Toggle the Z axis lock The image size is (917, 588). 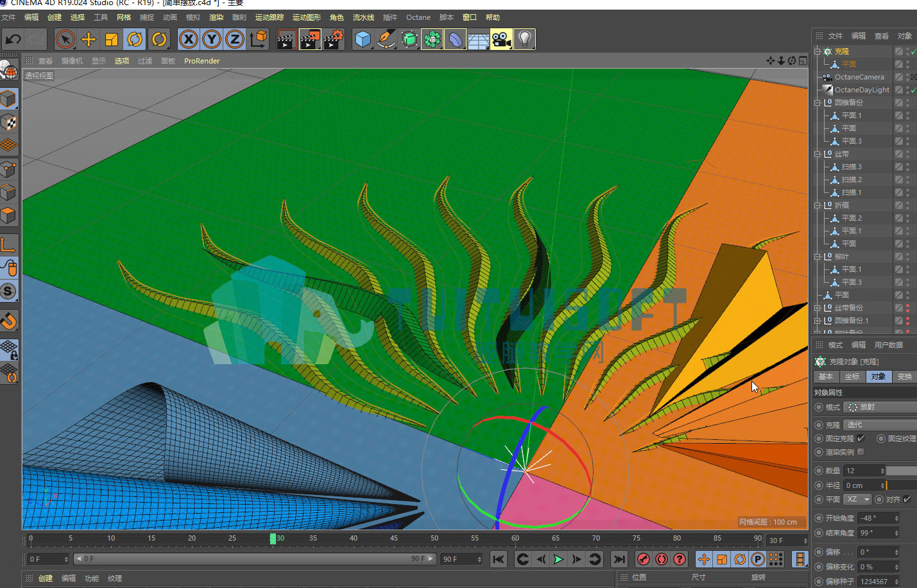click(235, 40)
